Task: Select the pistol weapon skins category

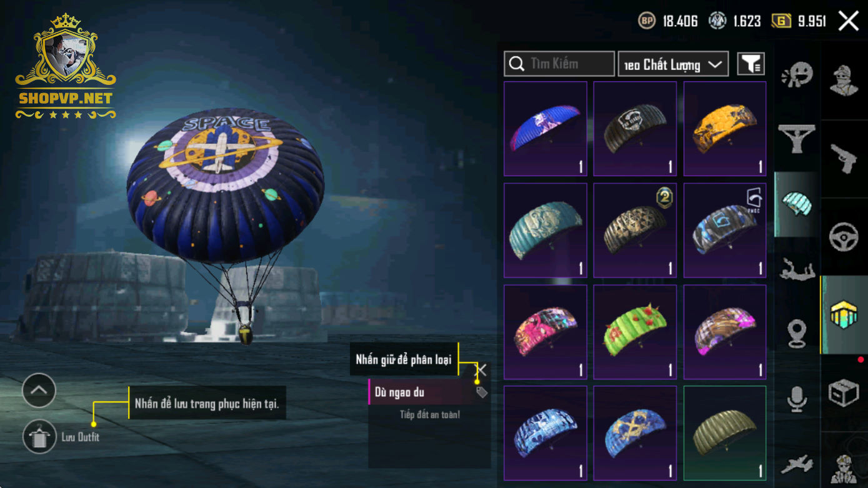Action: (844, 158)
